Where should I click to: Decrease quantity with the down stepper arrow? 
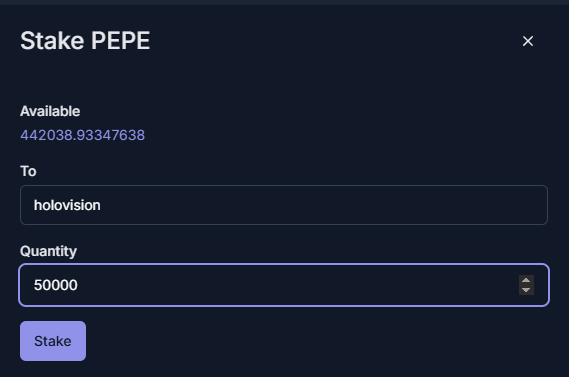coord(526,290)
